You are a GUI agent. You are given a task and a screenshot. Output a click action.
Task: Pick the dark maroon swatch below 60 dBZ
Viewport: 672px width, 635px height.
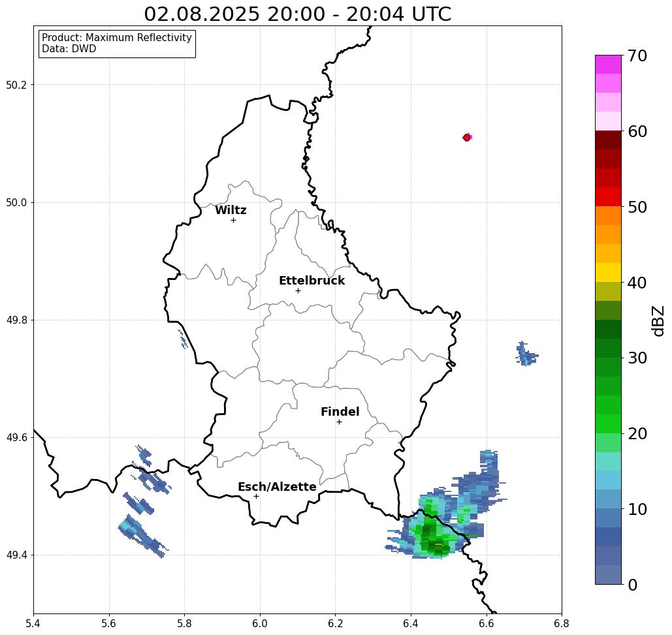point(608,140)
